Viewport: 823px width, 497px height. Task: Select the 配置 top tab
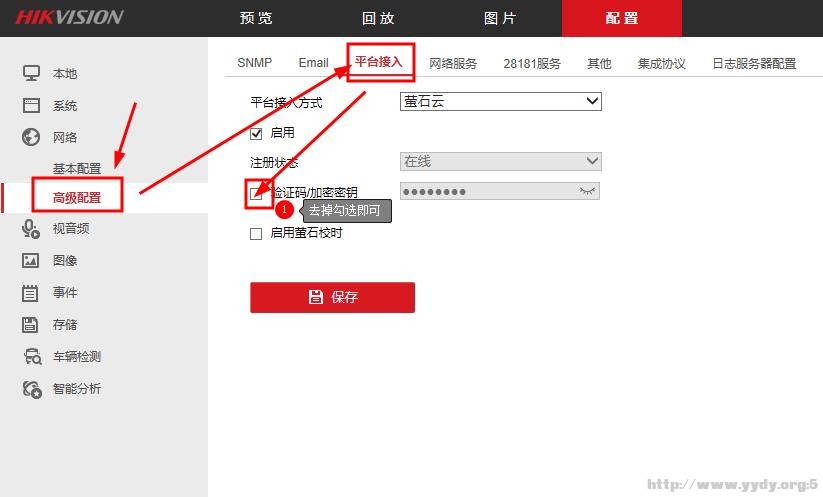[x=622, y=18]
